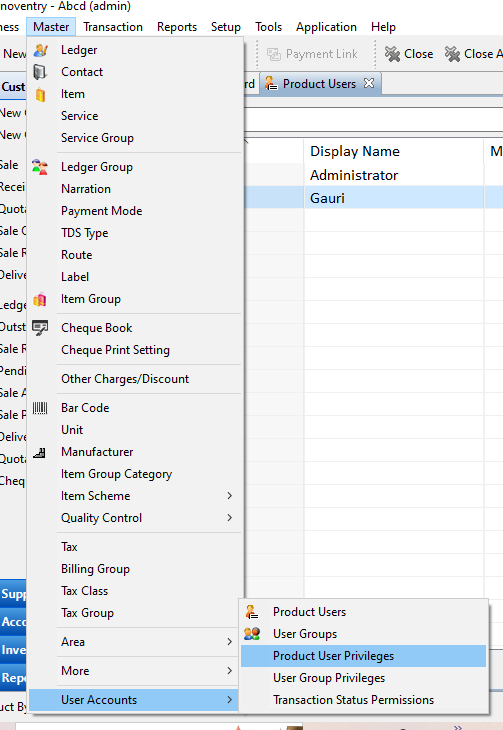
Task: Close the Product Users tab
Action: [x=369, y=83]
